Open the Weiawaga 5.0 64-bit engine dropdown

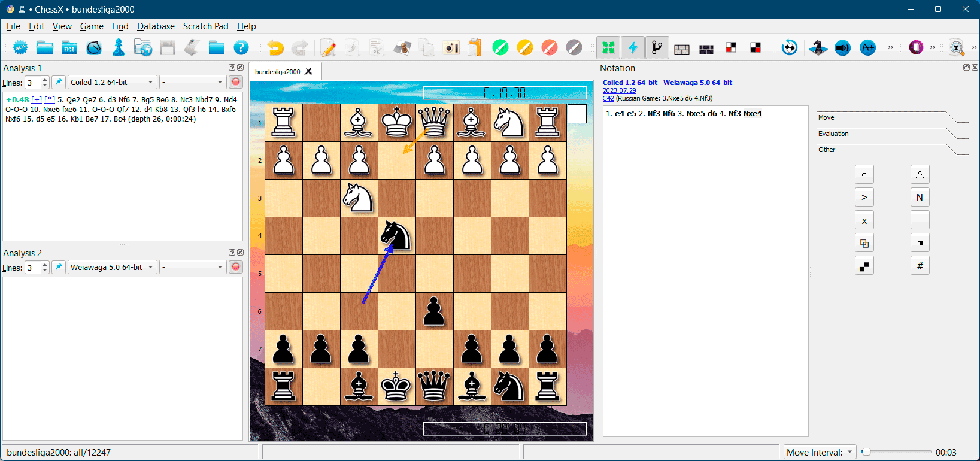click(x=112, y=268)
